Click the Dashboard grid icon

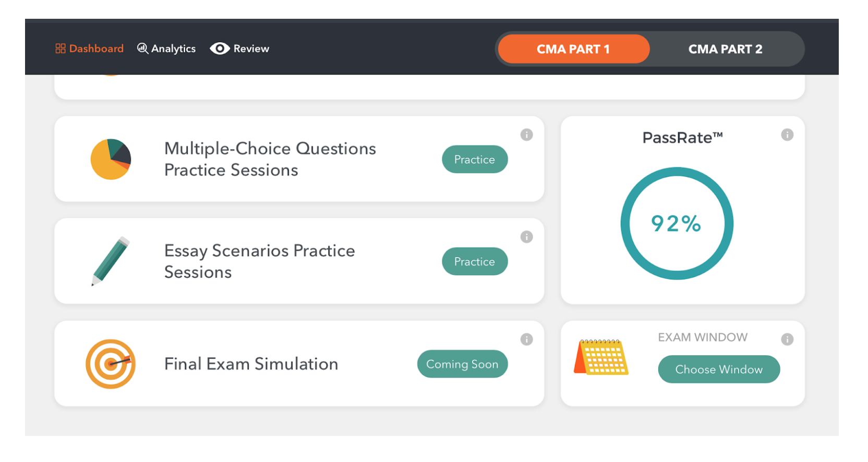tap(61, 48)
